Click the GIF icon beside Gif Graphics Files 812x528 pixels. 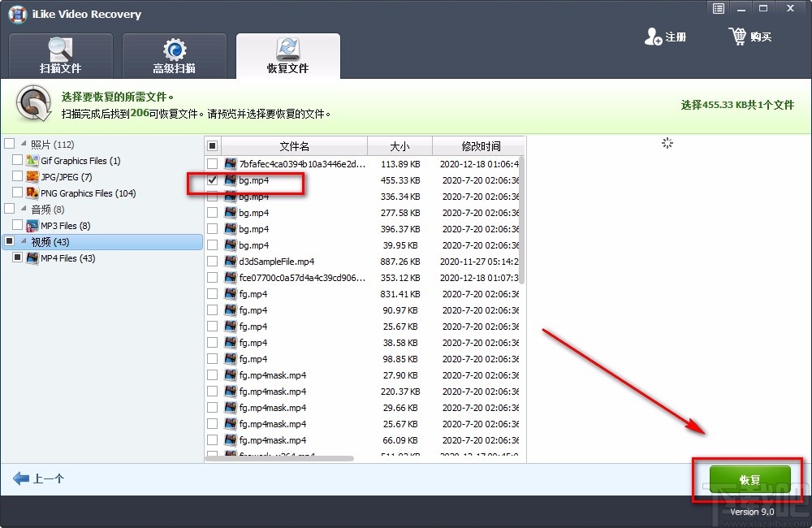pos(31,161)
